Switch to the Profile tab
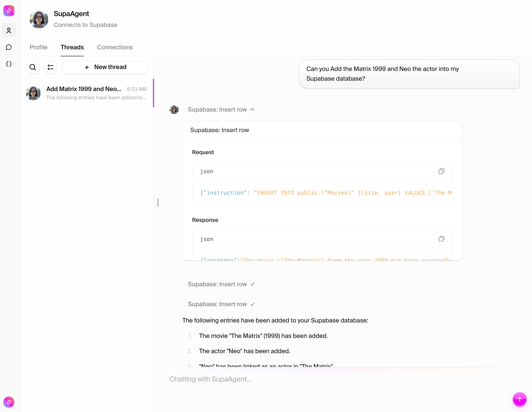The width and height of the screenshot is (532, 412). 39,47
